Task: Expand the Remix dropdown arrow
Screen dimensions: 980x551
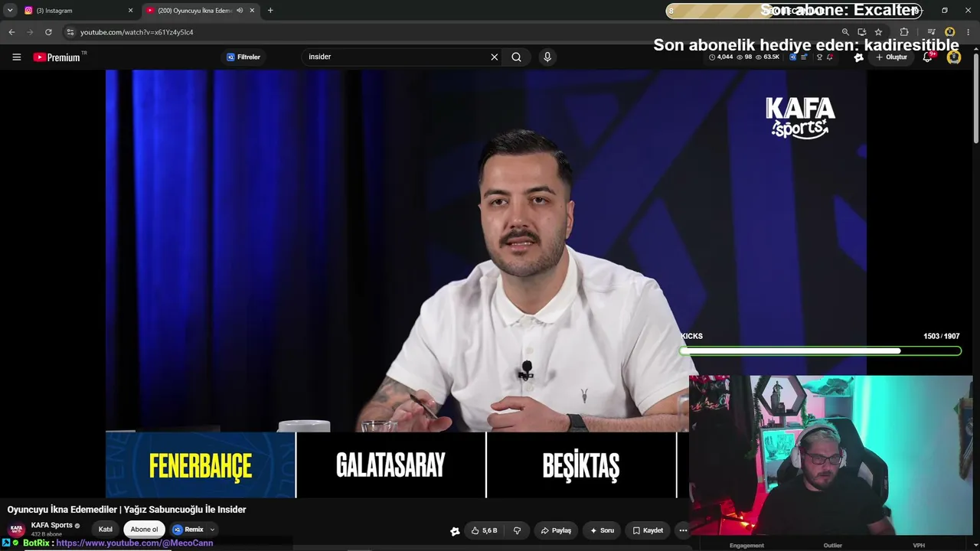Action: (x=212, y=530)
